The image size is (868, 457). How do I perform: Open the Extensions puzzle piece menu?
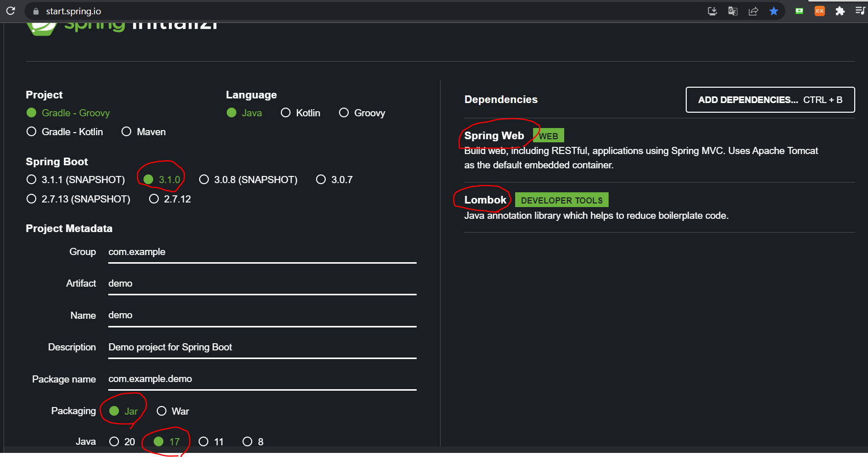(x=840, y=11)
